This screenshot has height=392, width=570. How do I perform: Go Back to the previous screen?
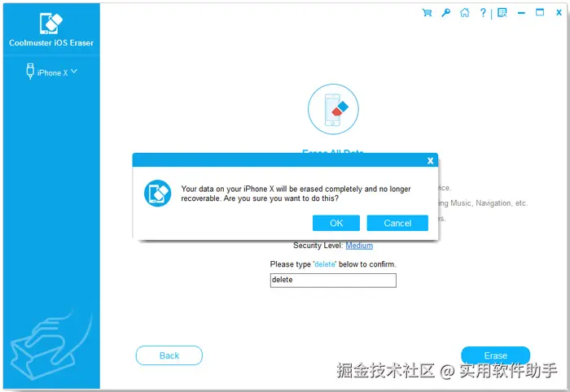[169, 355]
